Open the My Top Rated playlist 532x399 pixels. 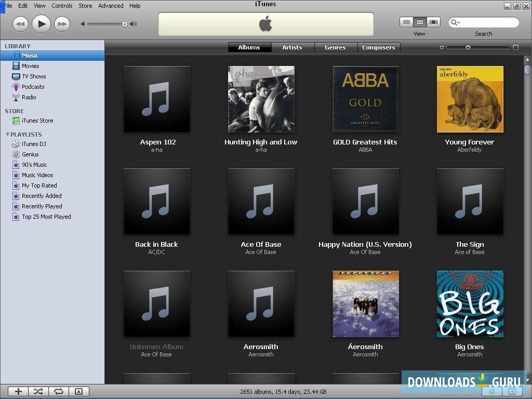click(x=52, y=185)
